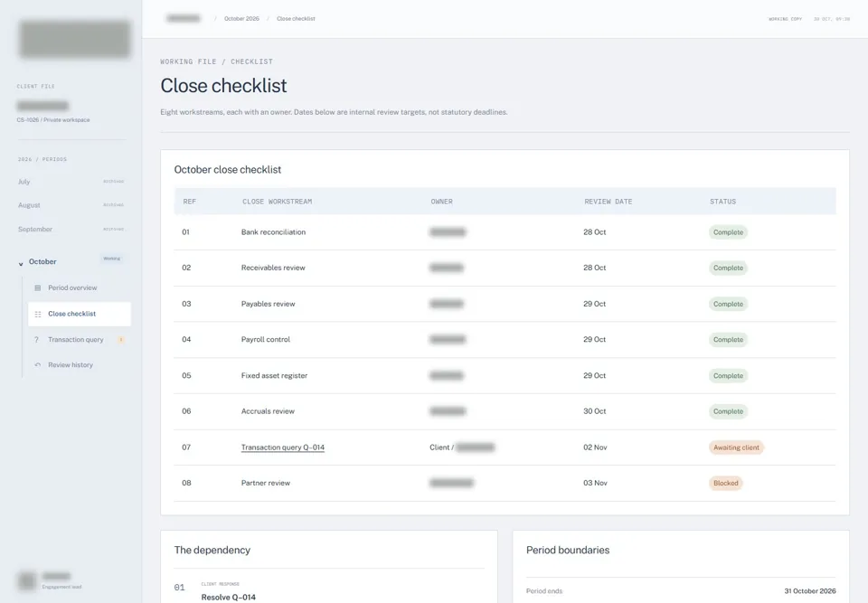The image size is (868, 603).
Task: Click the Period overview grid icon
Action: click(x=38, y=287)
